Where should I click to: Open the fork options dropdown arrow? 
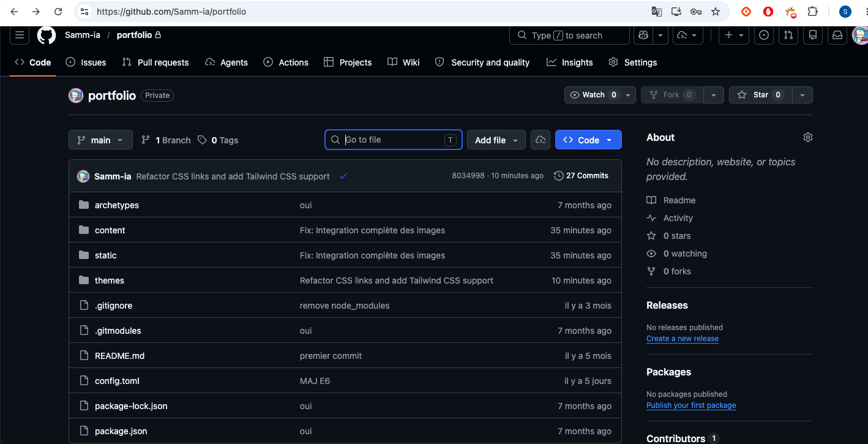point(714,95)
